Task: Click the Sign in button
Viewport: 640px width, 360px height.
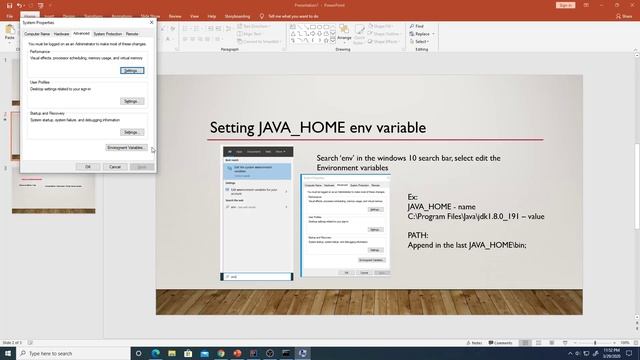Action: click(565, 5)
